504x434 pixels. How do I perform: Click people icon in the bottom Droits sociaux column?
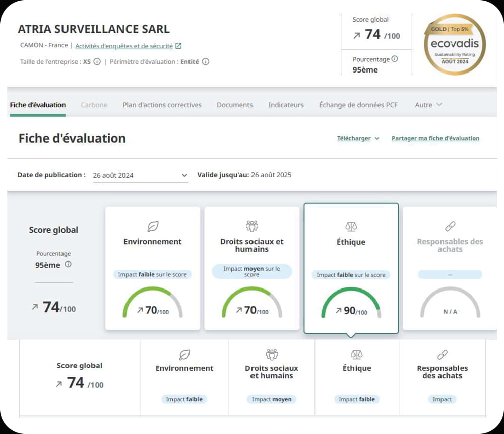tap(272, 354)
